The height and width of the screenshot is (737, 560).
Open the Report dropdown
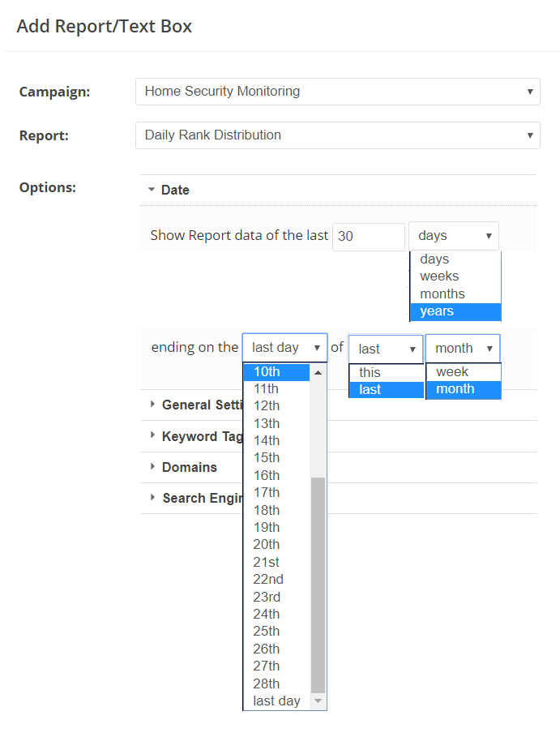(x=337, y=135)
